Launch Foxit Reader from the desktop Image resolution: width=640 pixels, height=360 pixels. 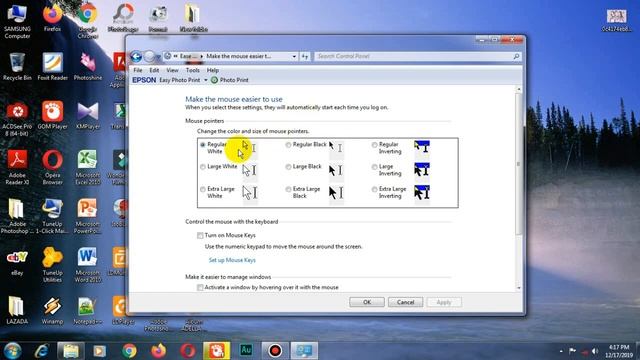tap(53, 66)
